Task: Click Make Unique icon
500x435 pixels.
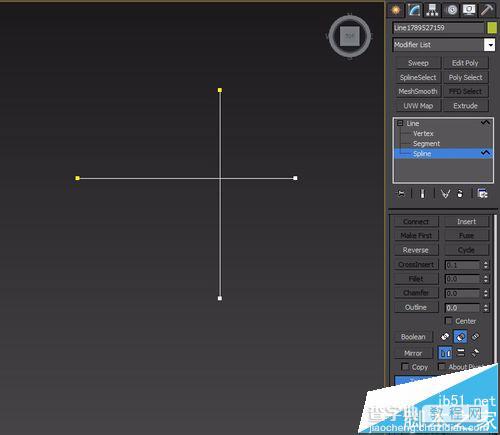Action: tap(445, 194)
